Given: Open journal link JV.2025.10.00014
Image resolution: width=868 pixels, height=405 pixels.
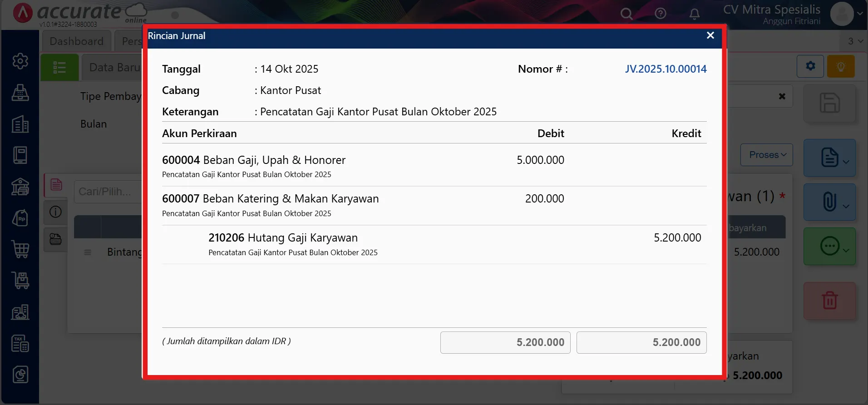Looking at the screenshot, I should [666, 69].
